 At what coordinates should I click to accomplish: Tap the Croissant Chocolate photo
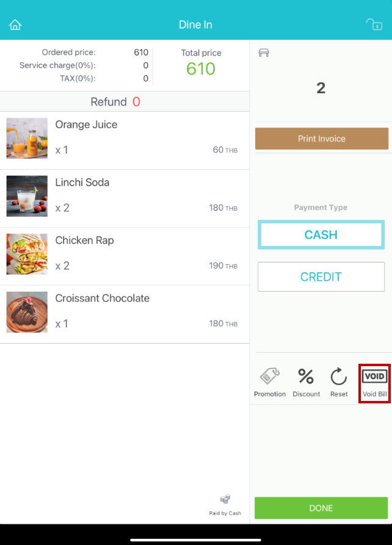27,312
